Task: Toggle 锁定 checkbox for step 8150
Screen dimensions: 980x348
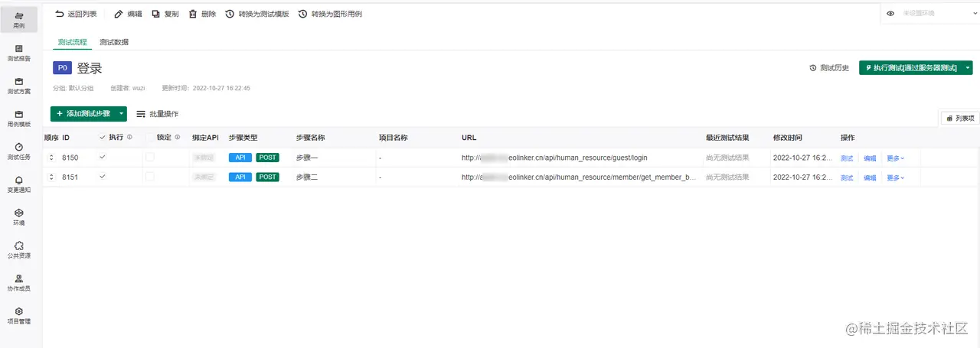Action: [x=150, y=157]
